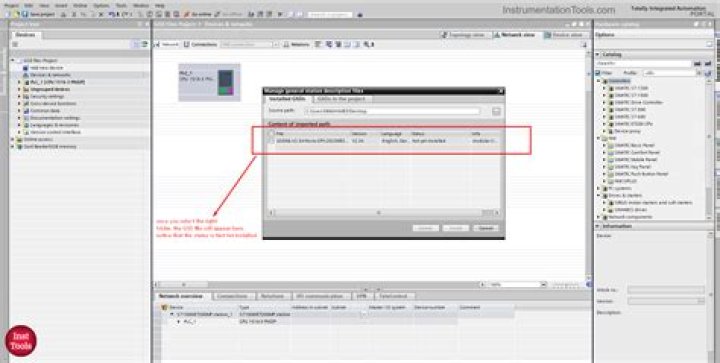Click the Source path input field
Screen dimensions: 720x363
(x=393, y=111)
